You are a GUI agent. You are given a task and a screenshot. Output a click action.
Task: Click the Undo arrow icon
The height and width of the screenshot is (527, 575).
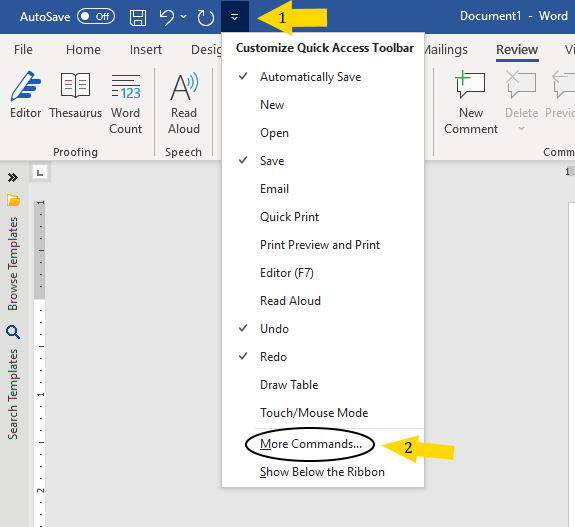pyautogui.click(x=167, y=17)
